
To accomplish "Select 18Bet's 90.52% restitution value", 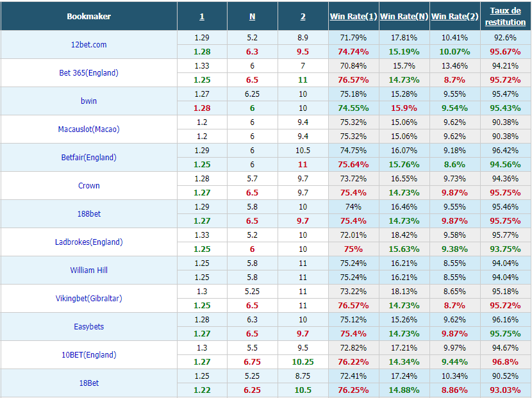I will coord(505,376).
